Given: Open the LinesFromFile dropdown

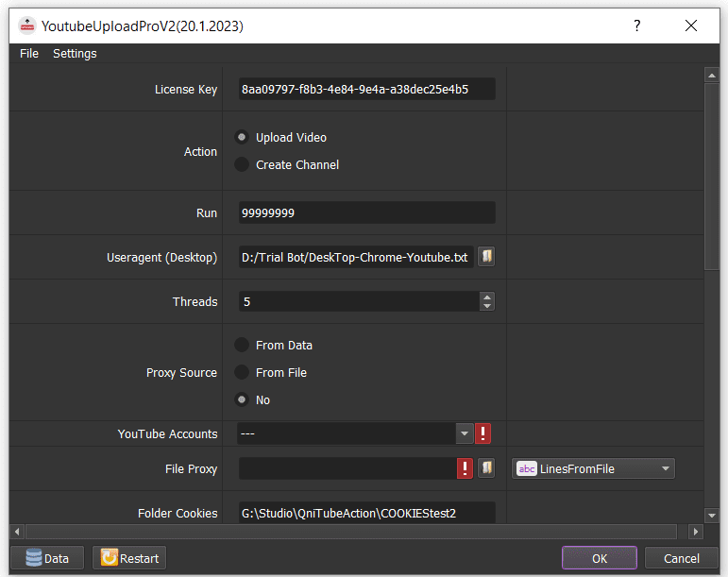Looking at the screenshot, I should tap(593, 468).
